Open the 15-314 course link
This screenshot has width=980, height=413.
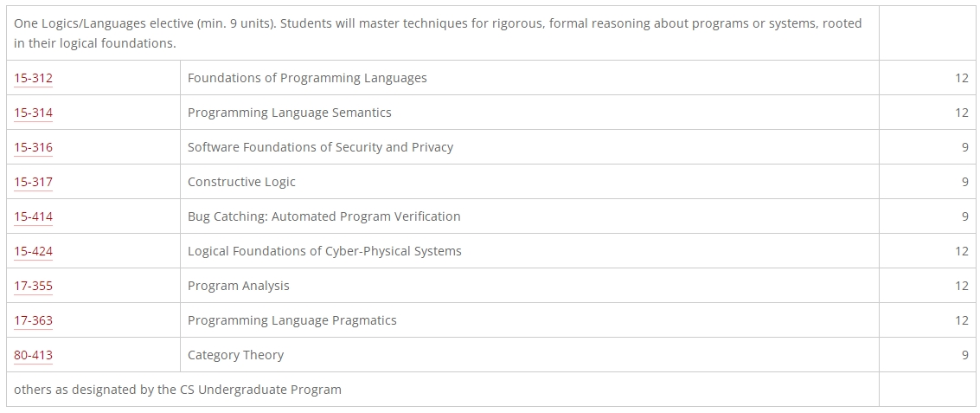(x=33, y=113)
